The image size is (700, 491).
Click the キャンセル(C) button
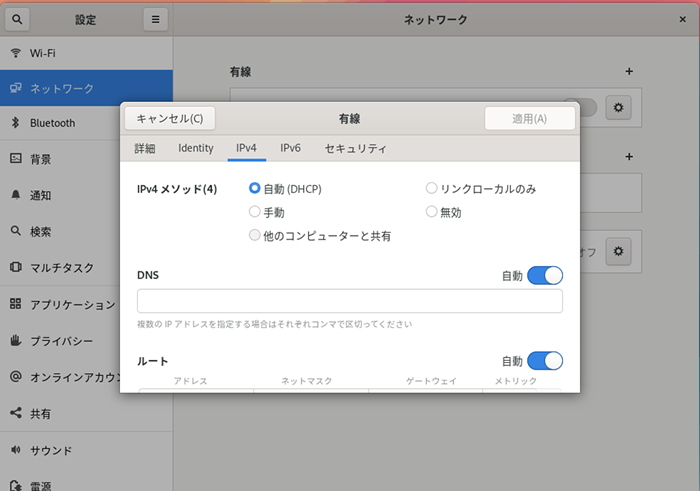[x=169, y=118]
